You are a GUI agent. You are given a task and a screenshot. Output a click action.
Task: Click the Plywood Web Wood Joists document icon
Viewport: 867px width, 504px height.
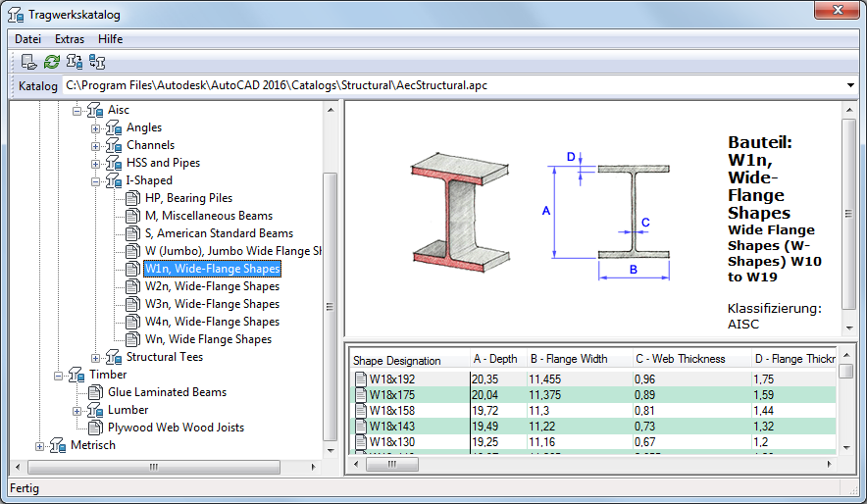click(95, 428)
